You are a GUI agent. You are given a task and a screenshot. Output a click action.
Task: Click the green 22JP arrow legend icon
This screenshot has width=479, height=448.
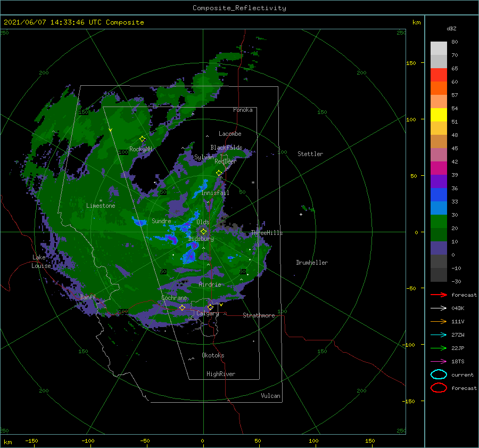click(x=439, y=348)
